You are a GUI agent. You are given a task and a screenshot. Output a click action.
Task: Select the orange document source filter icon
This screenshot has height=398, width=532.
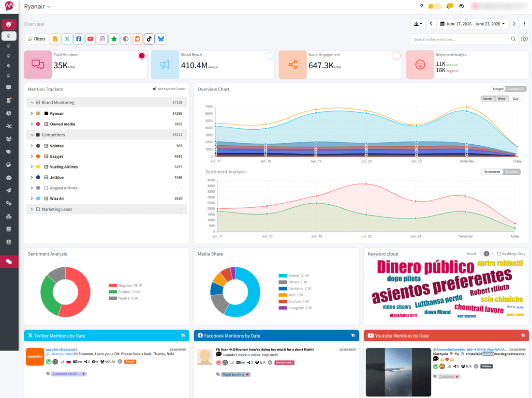[x=55, y=39]
